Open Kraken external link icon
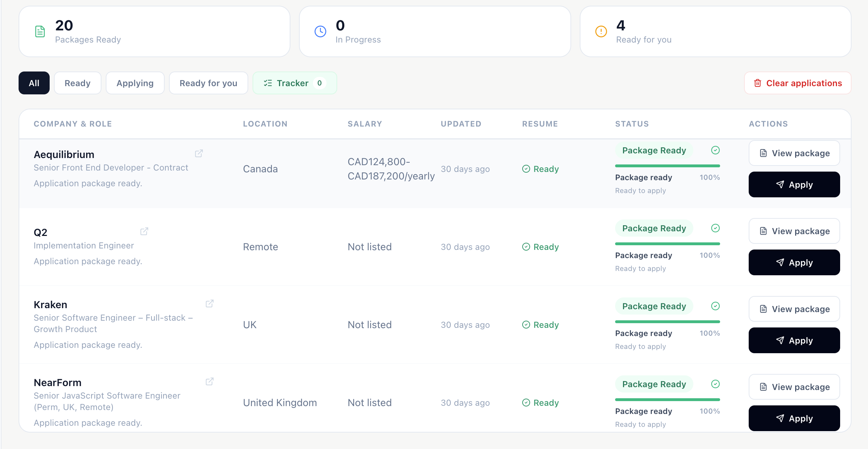Screen dimensions: 868x449 coord(210,304)
